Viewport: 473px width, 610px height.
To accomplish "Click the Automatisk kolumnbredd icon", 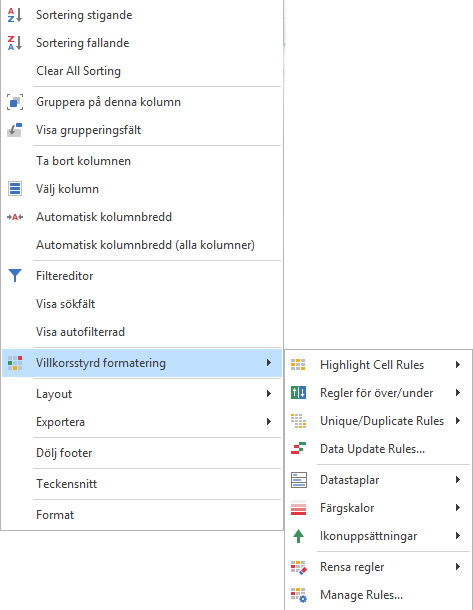I will 15,217.
